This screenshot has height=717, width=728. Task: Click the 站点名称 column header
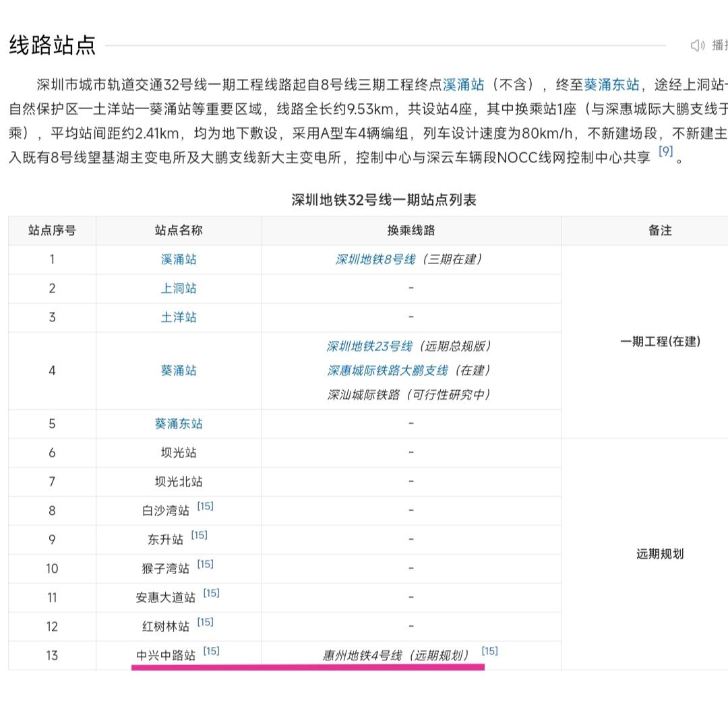[x=179, y=230]
